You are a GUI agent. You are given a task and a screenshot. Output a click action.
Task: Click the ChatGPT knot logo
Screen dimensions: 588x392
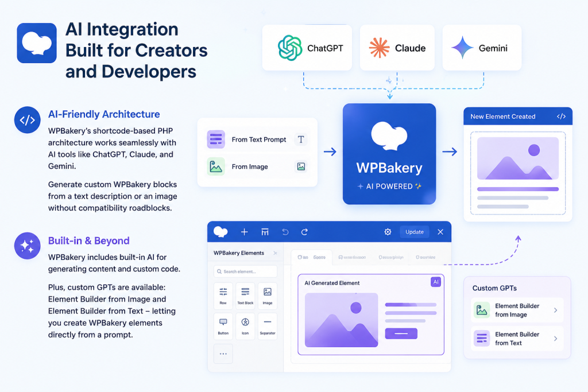[290, 48]
